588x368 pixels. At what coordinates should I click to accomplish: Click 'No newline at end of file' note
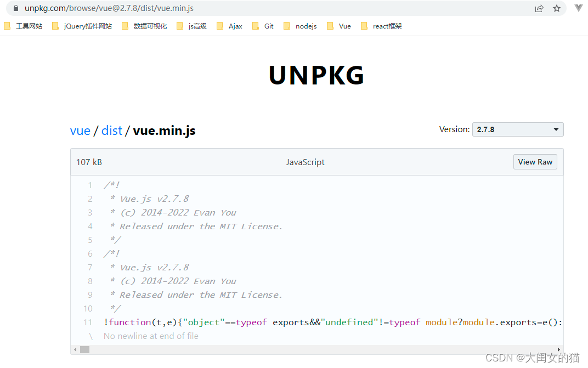click(x=151, y=336)
